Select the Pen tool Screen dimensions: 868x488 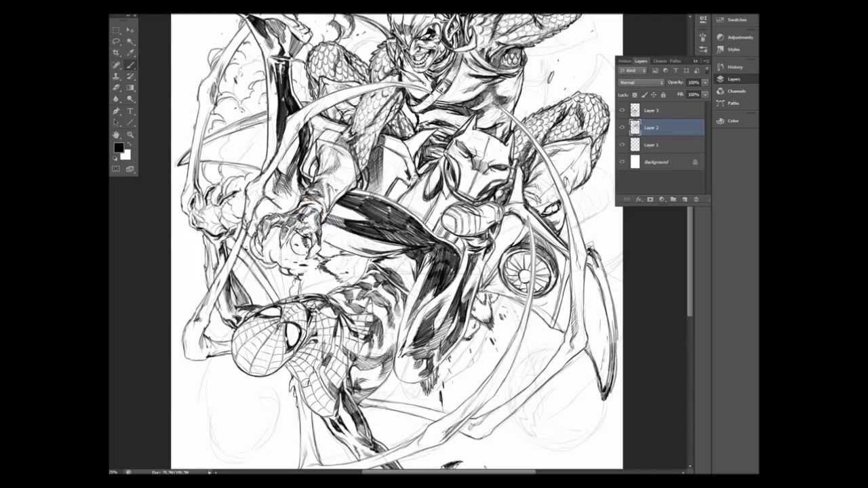(116, 111)
